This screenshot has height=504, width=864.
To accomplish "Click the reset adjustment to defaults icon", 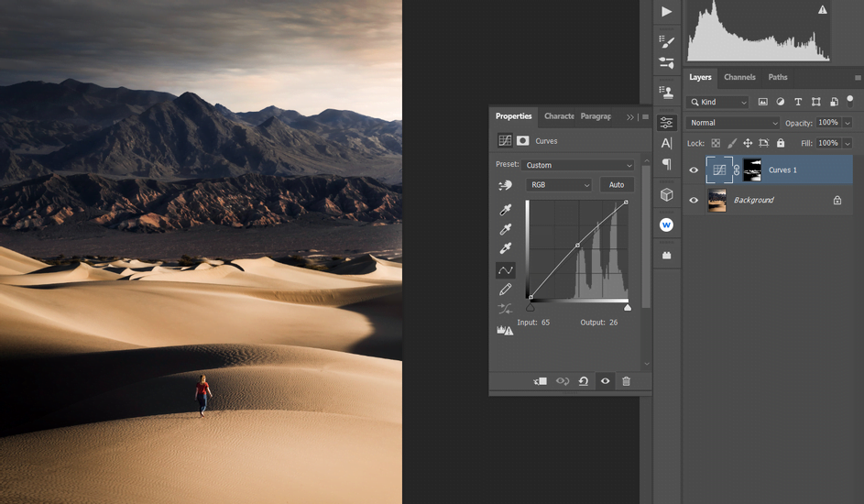I will point(583,381).
